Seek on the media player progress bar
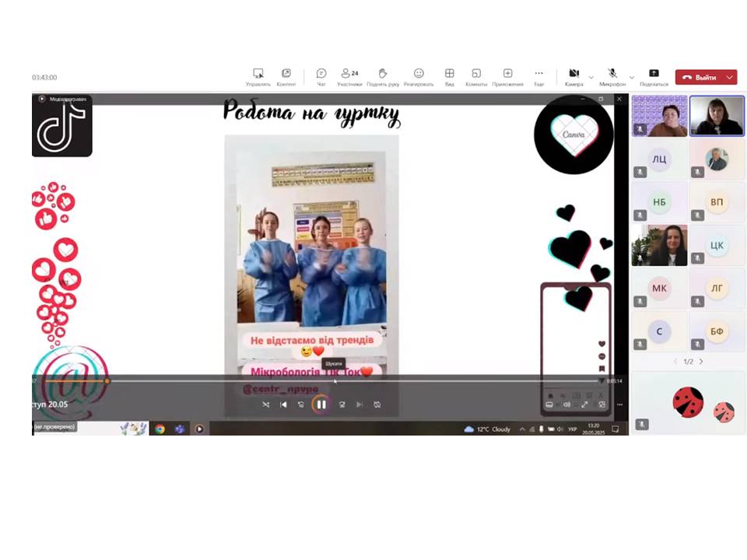The height and width of the screenshot is (560, 747). point(322,381)
